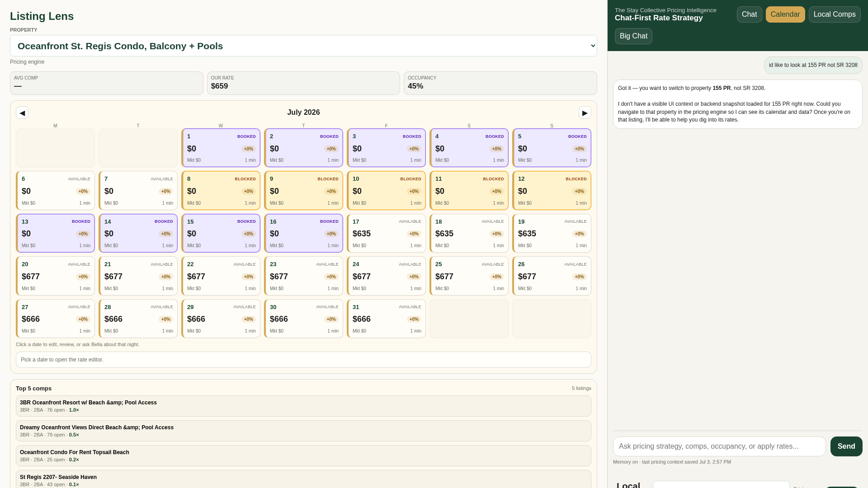Select July 13 booked date
868x488 pixels.
[x=55, y=233]
